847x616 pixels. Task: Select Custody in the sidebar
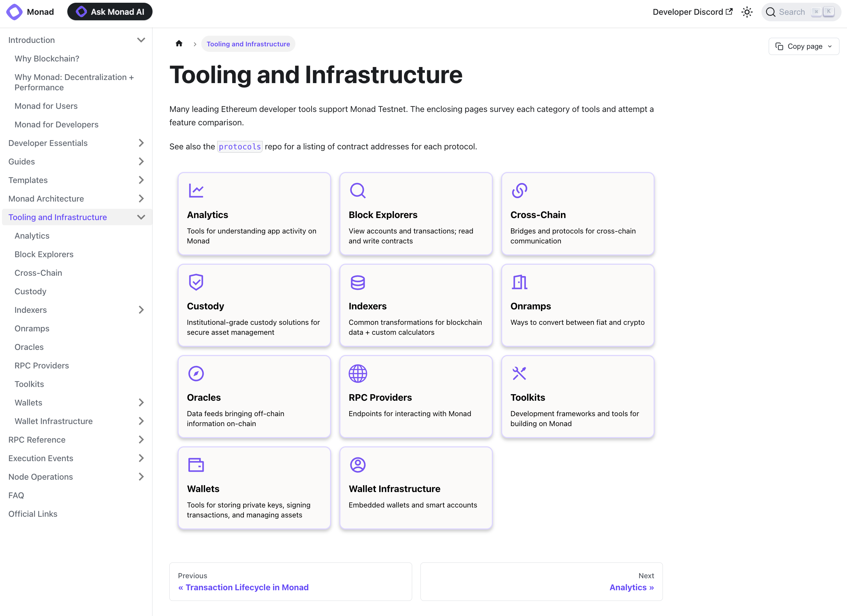coord(30,292)
